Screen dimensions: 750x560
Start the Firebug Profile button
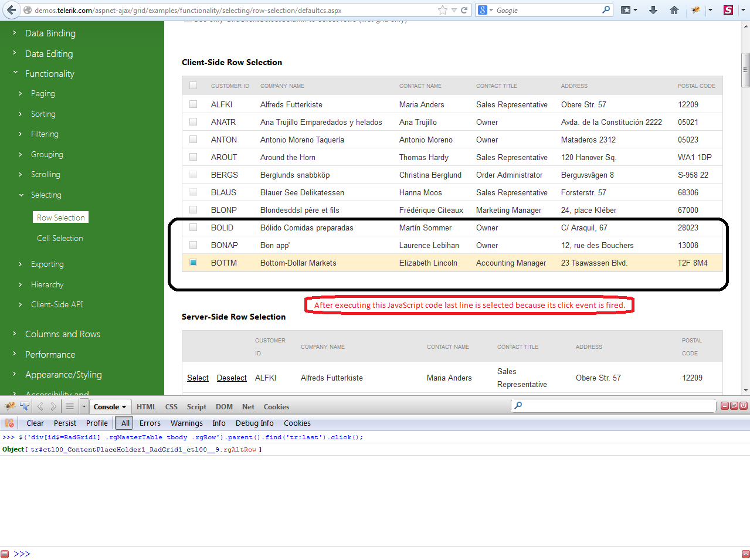97,423
